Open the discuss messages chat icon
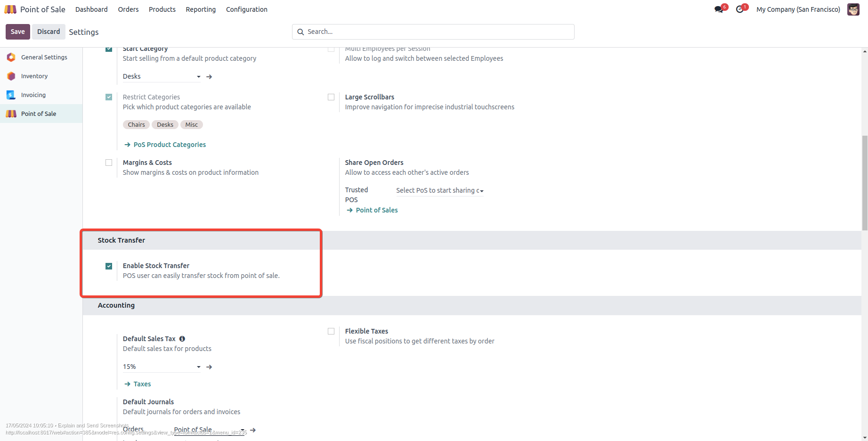The height and width of the screenshot is (441, 868). (719, 9)
